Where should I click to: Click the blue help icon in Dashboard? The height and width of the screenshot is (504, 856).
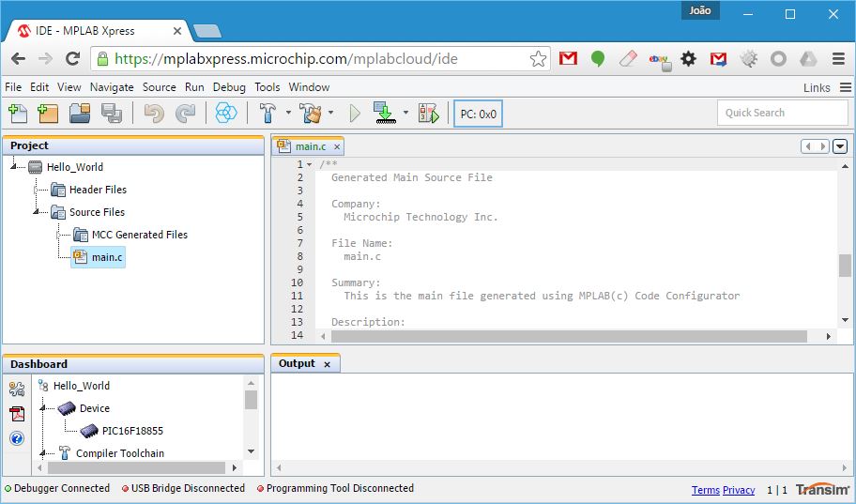[x=17, y=438]
